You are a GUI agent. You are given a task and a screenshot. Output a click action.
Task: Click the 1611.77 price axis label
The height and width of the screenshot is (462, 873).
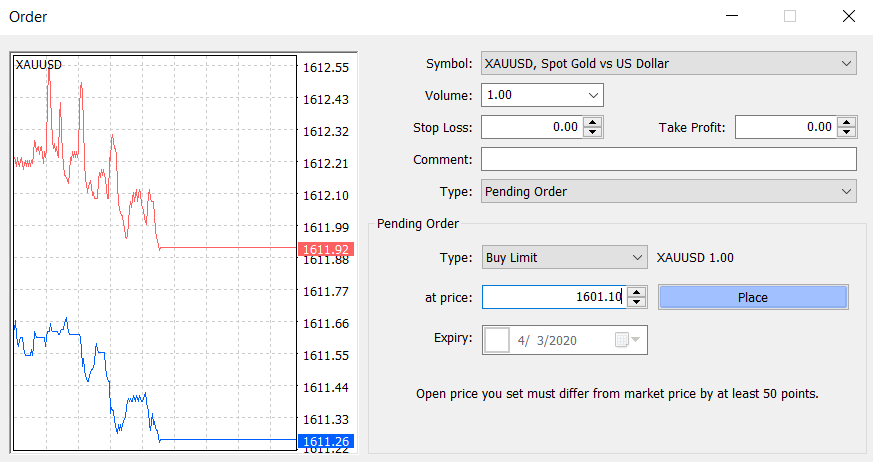pyautogui.click(x=326, y=292)
